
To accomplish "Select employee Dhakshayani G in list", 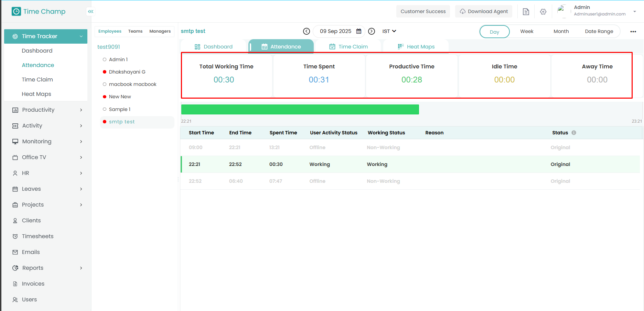I will pos(127,72).
